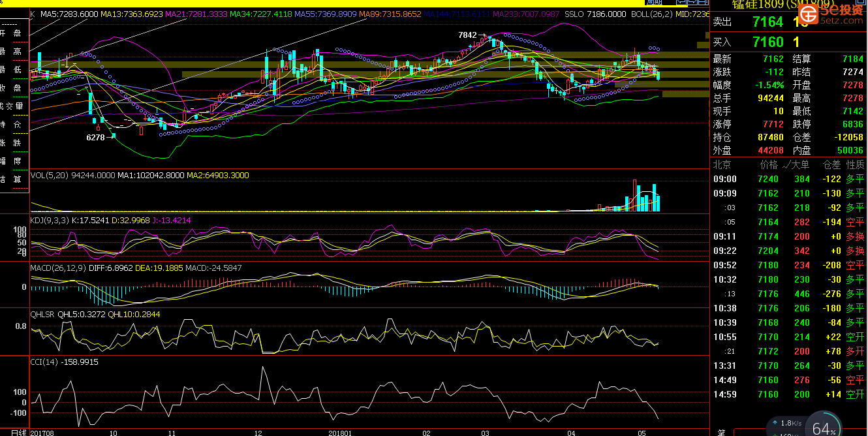This screenshot has width=868, height=436.
Task: Click the tick list 仓差 column header
Action: click(x=832, y=164)
